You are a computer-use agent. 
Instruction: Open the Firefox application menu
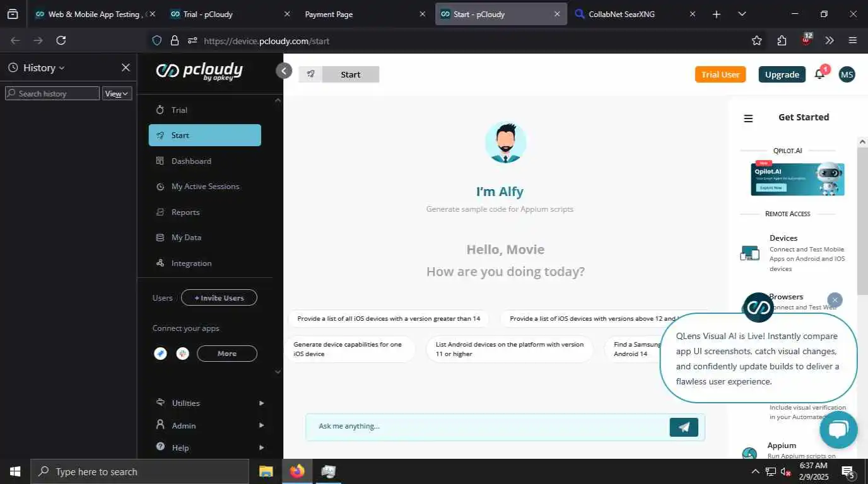pos(853,40)
